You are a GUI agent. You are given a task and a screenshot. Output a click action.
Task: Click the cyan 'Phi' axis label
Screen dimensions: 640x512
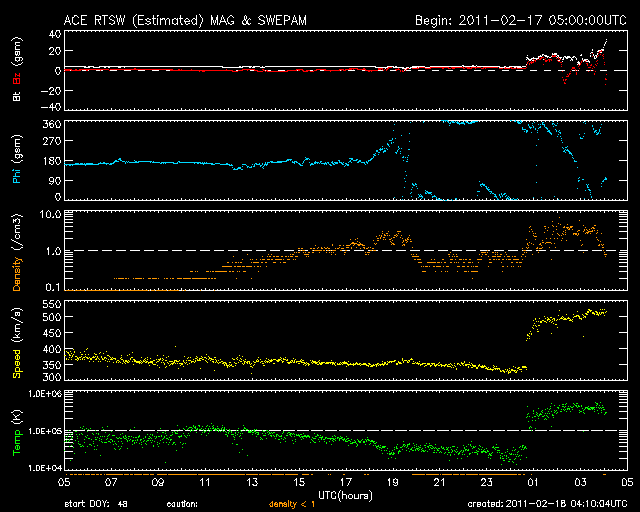click(17, 176)
